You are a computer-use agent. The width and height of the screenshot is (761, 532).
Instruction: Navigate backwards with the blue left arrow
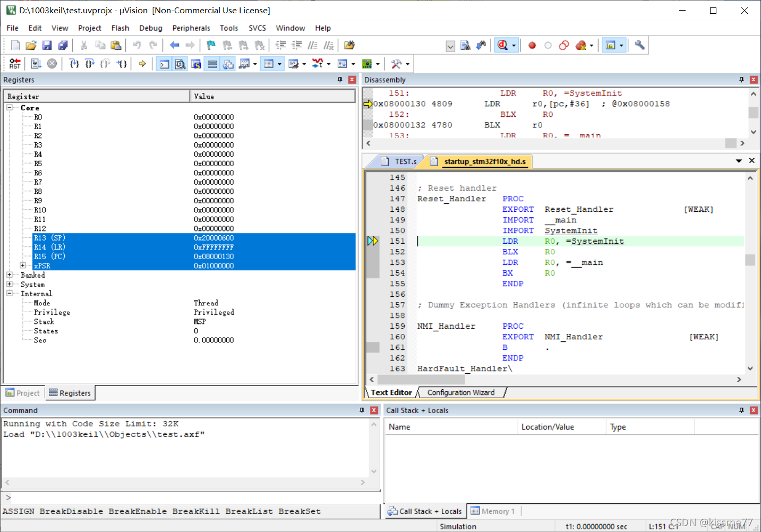[x=174, y=46]
